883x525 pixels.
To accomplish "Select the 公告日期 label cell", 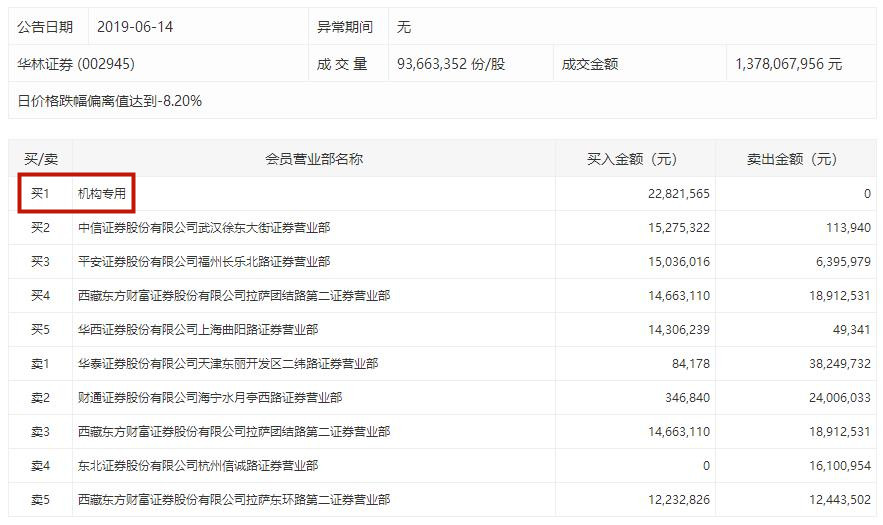I will pos(45,27).
